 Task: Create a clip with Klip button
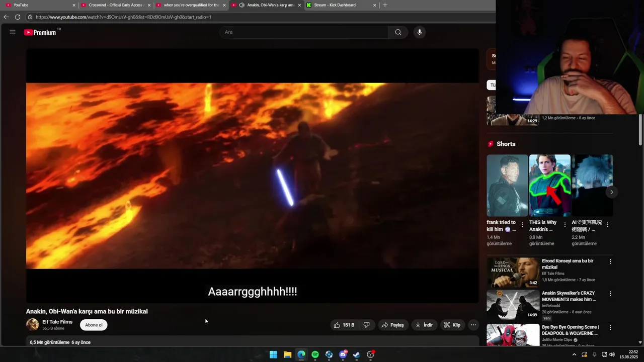tap(452, 325)
